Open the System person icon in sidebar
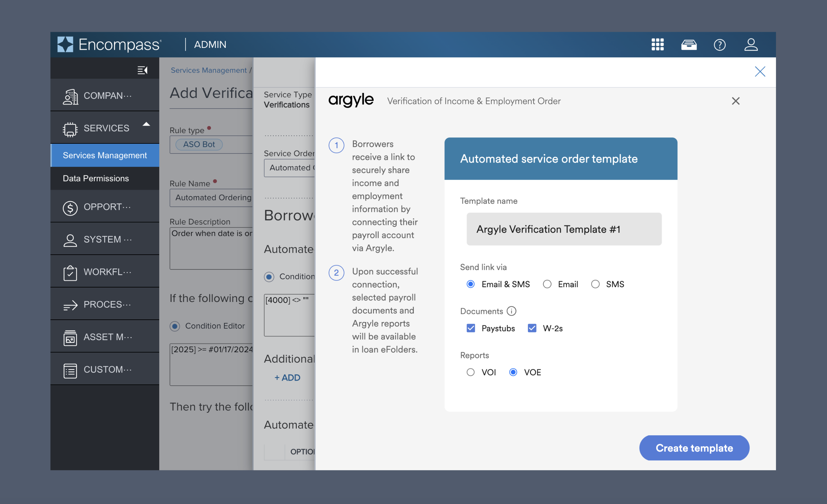 click(x=70, y=240)
